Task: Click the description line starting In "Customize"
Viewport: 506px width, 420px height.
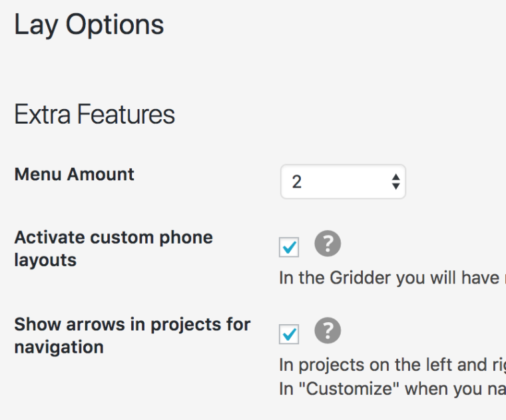Action: pos(391,388)
